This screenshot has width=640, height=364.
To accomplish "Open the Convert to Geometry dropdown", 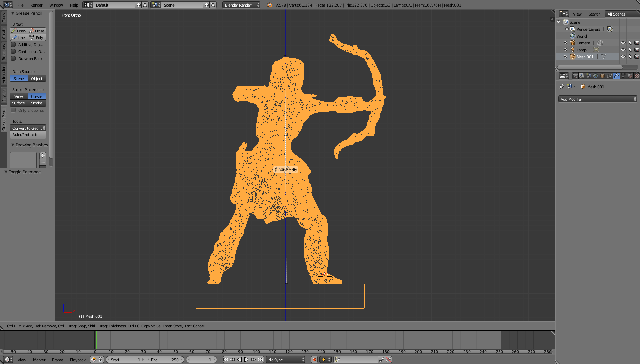I will click(28, 128).
